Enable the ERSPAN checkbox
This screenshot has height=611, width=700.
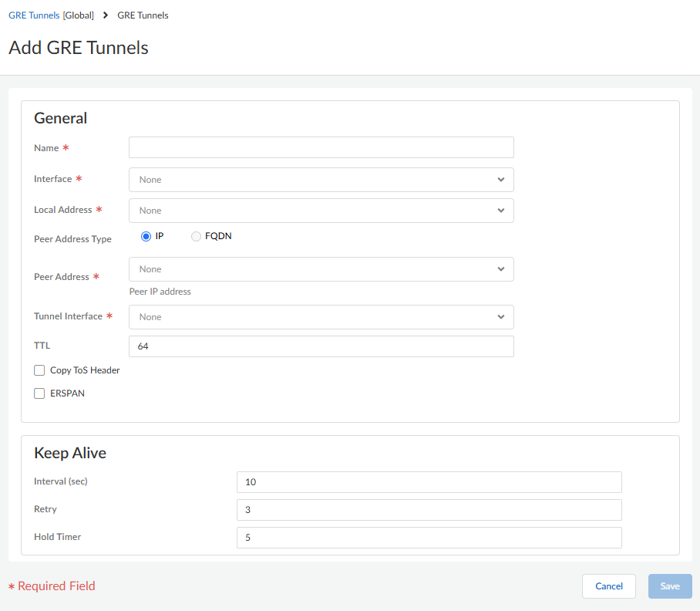point(39,393)
